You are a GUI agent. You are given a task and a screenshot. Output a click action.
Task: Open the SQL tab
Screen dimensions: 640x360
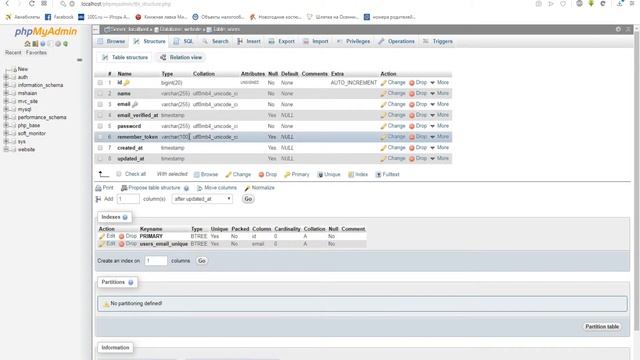point(183,42)
